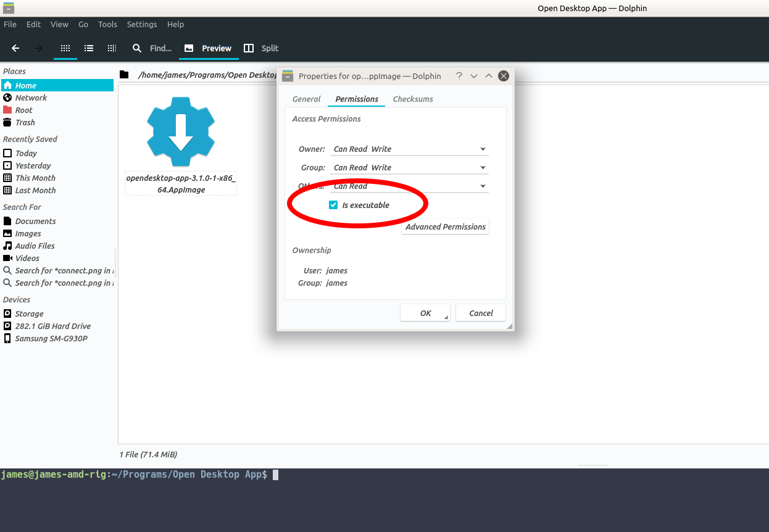Open the Go menu
This screenshot has width=769, height=532.
(x=83, y=24)
